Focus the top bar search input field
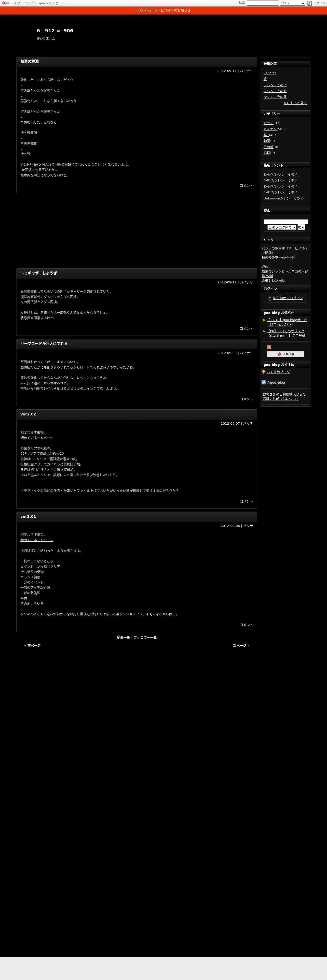The image size is (327, 980). tap(263, 3)
